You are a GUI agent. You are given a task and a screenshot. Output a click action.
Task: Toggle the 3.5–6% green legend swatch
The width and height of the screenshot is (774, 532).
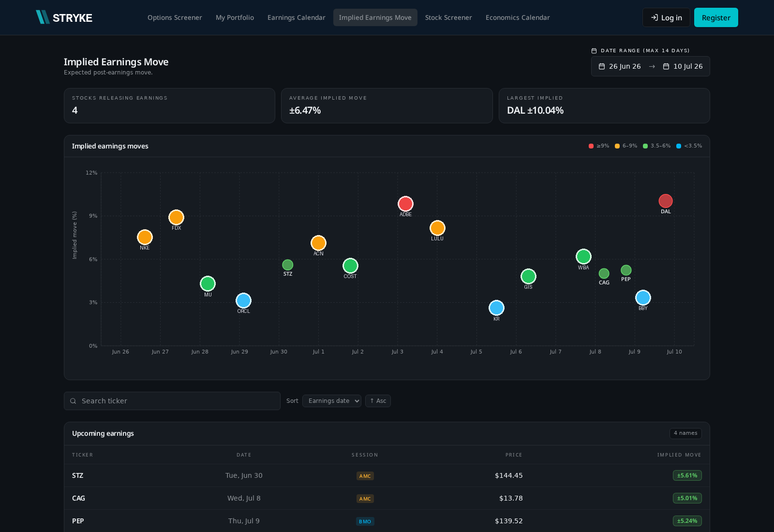click(x=645, y=146)
